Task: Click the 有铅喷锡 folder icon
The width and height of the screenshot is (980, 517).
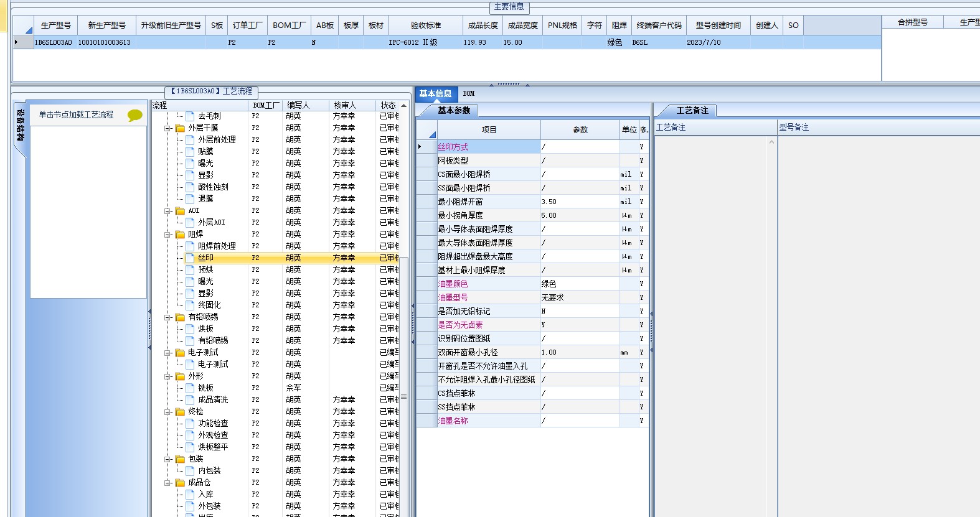Action: [x=180, y=317]
